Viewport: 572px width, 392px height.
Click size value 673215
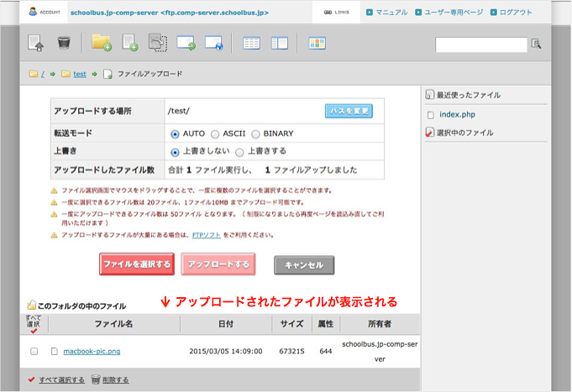(291, 351)
